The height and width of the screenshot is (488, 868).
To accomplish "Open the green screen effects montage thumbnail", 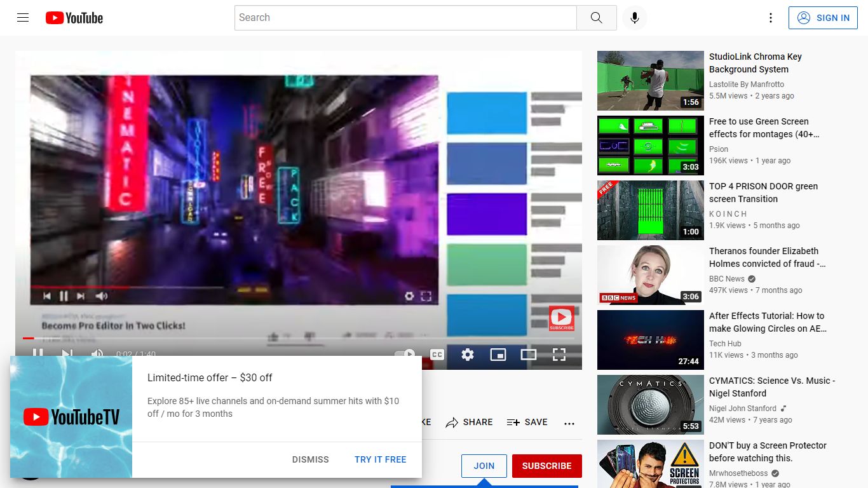I will tap(651, 146).
